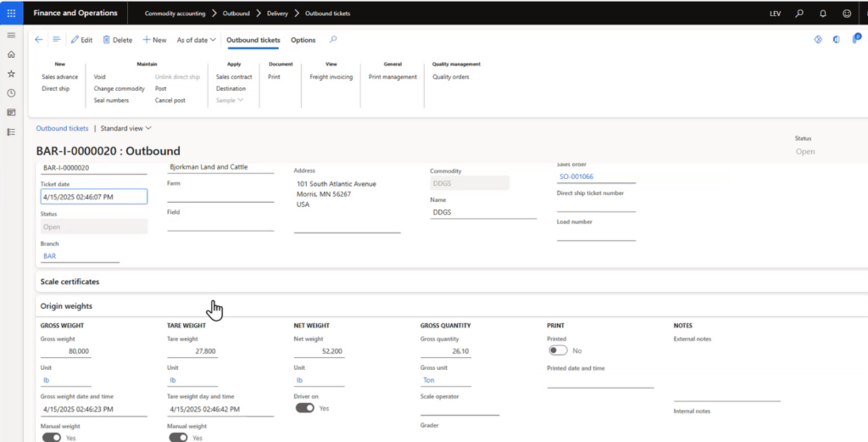This screenshot has width=868, height=442.
Task: Click the Ticket date field
Action: [x=94, y=197]
